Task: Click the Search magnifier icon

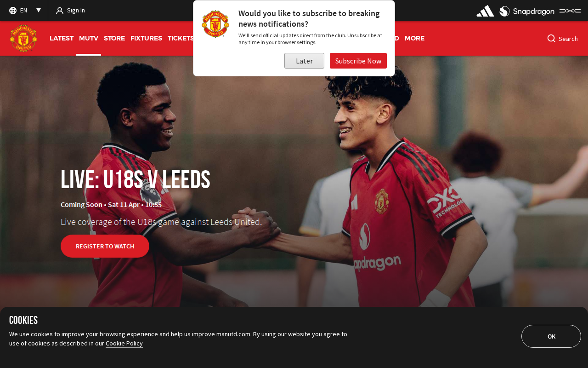Action: tap(551, 38)
